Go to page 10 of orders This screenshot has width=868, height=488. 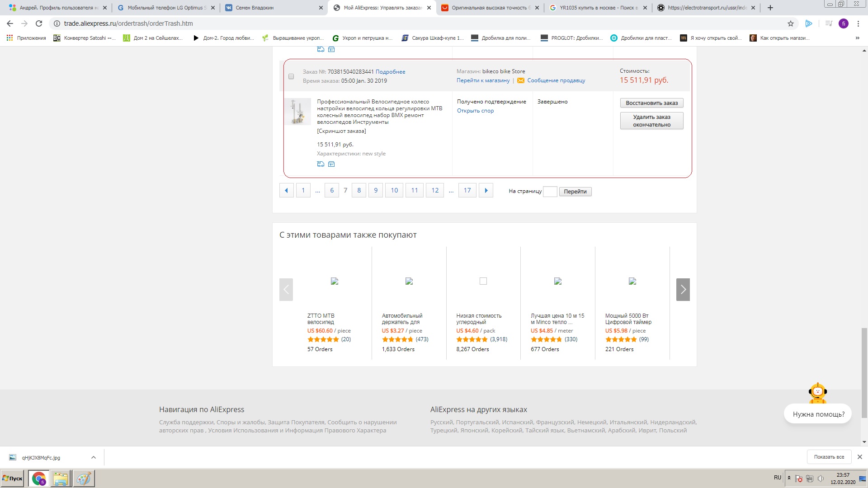(x=394, y=190)
